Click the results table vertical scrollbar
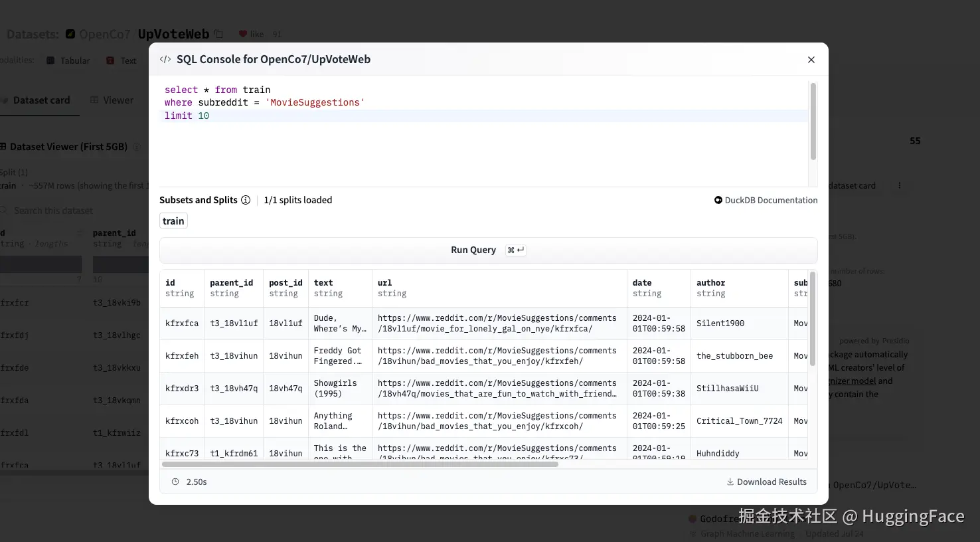Screen dimensions: 980x542 (813, 318)
